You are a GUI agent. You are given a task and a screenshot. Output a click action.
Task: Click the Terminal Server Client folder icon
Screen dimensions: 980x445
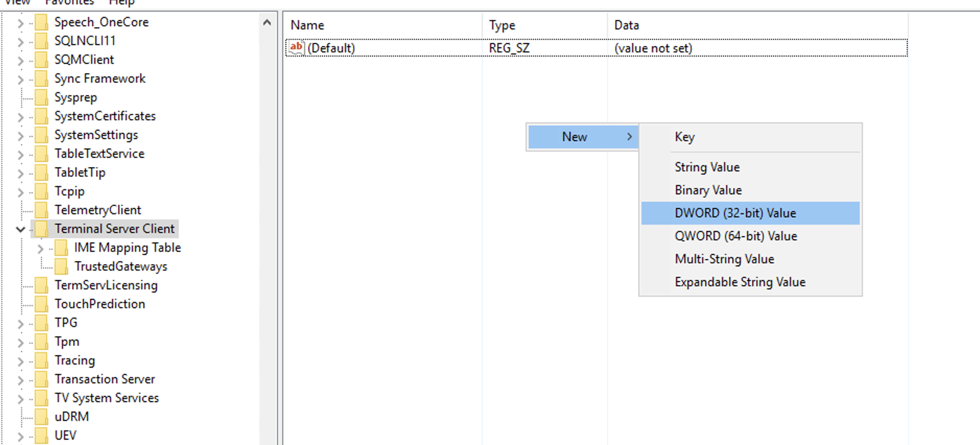coord(41,229)
